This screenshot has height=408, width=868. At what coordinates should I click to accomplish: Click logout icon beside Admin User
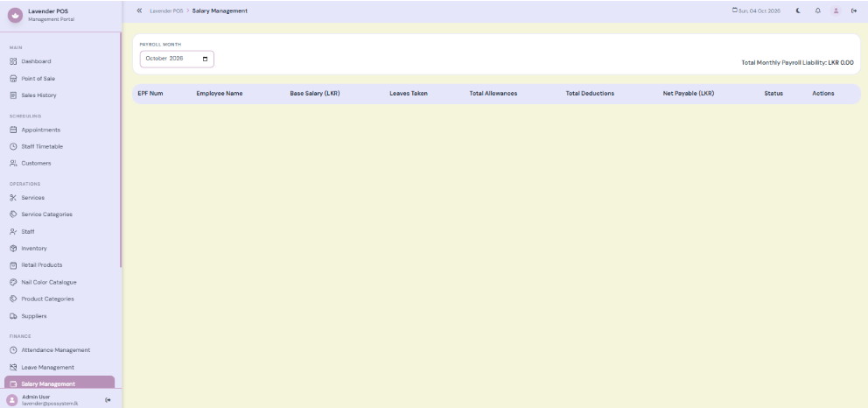(108, 400)
